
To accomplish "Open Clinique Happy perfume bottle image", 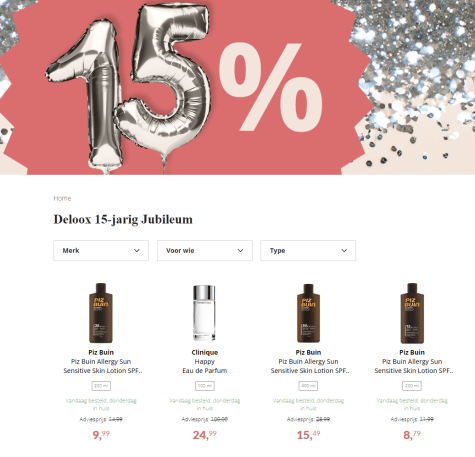I will pyautogui.click(x=205, y=313).
